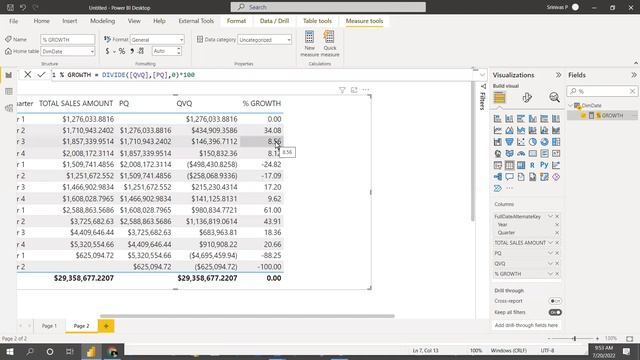Remove QVQ field from columns
The height and width of the screenshot is (360, 640).
click(557, 264)
